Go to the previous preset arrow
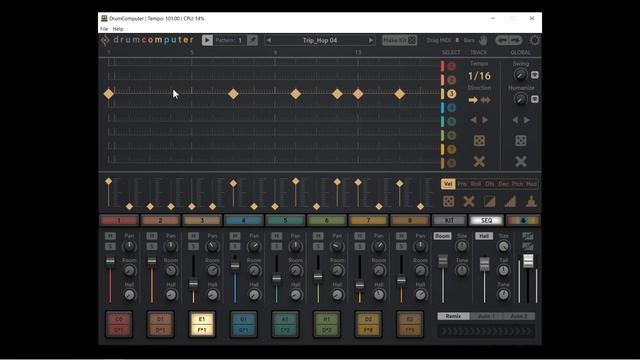 pos(269,40)
